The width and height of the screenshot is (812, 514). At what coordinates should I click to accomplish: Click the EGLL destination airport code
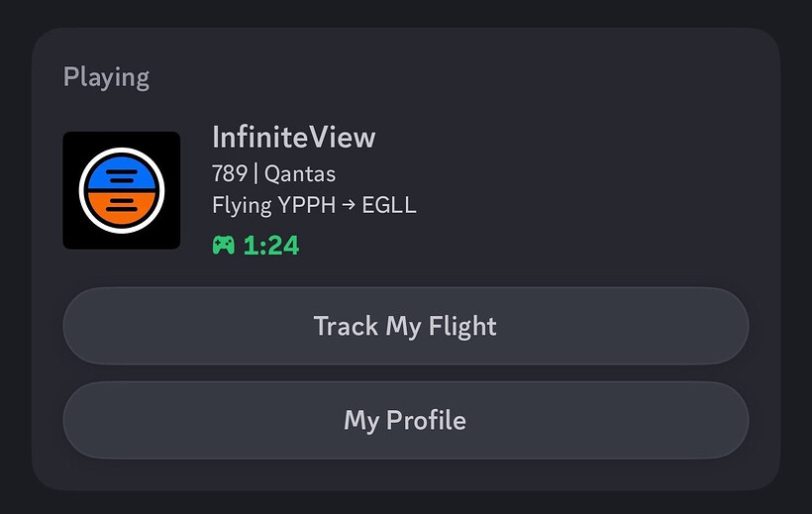pyautogui.click(x=389, y=206)
